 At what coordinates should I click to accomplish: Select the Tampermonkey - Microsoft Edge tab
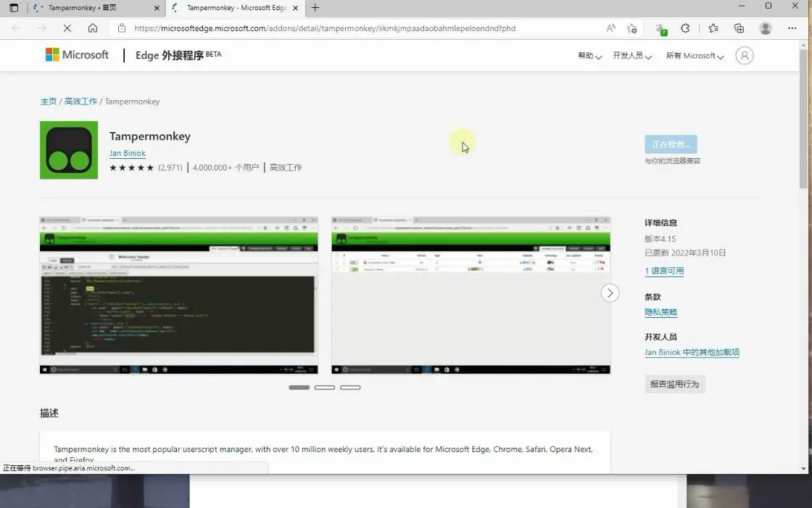235,8
